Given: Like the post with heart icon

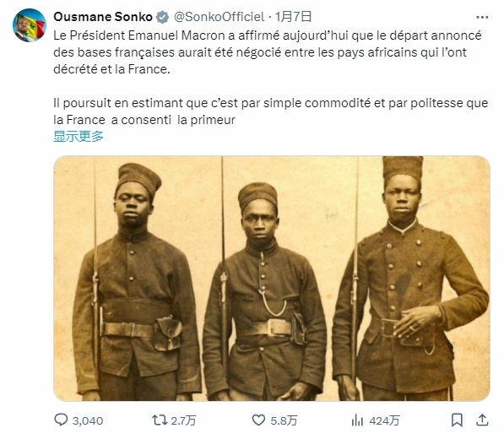Looking at the screenshot, I should tap(258, 420).
